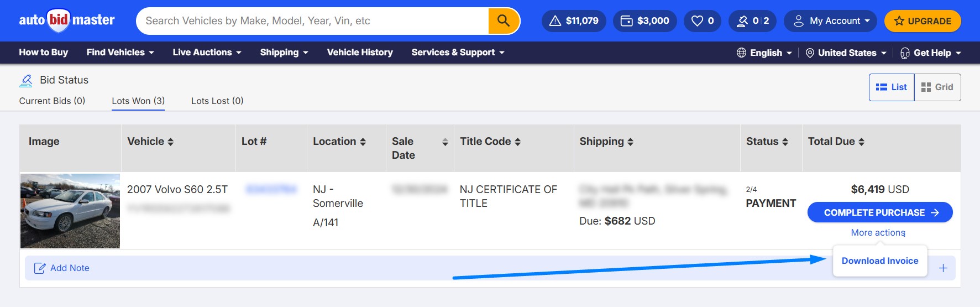Expand the English language selector
This screenshot has width=980, height=307.
click(765, 53)
